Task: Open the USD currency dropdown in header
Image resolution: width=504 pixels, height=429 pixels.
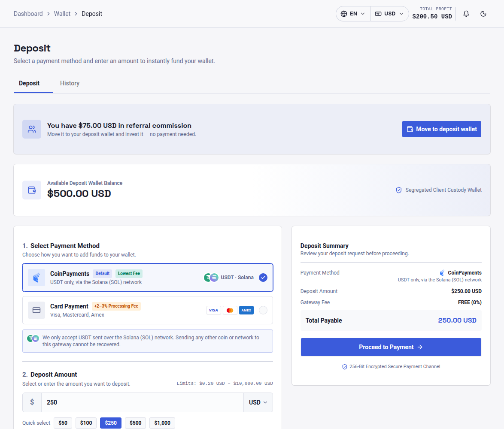Action: (389, 14)
